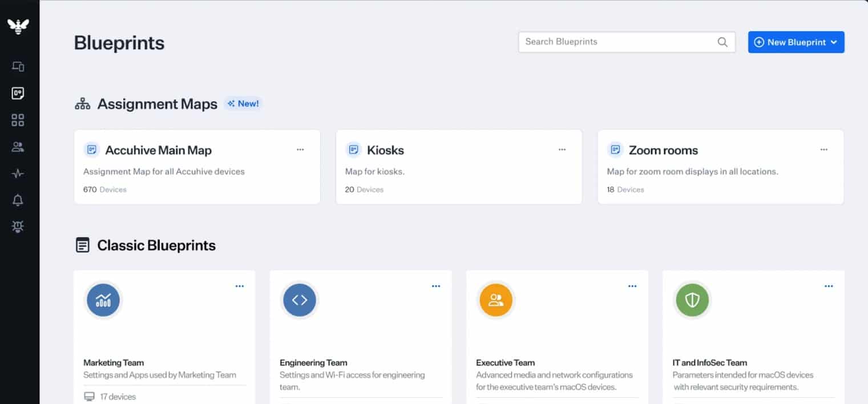Click the Kiosks map icon

[353, 150]
